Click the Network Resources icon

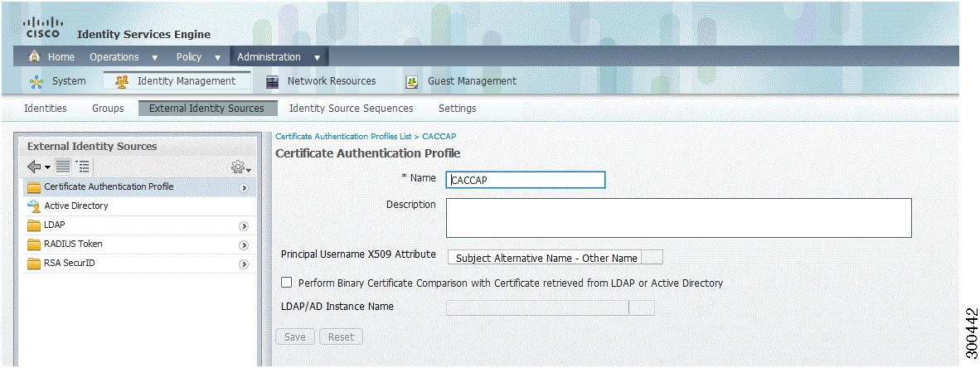click(x=272, y=82)
